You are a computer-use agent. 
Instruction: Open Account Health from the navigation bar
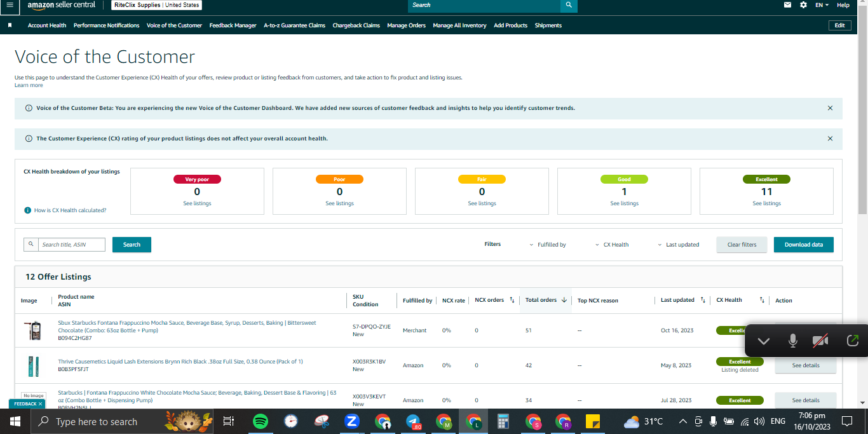(x=47, y=25)
